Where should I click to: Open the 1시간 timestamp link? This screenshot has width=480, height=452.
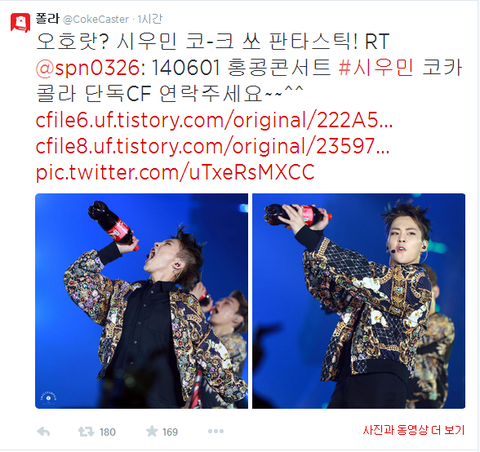pos(150,19)
